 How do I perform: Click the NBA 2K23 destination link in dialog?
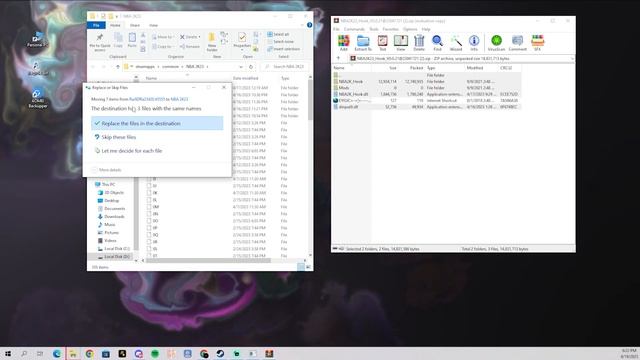coord(179,99)
